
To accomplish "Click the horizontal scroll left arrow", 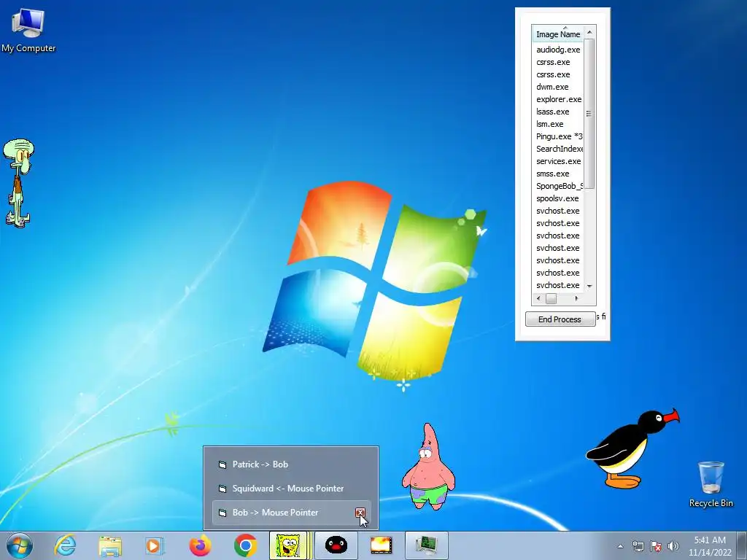I will coord(538,298).
